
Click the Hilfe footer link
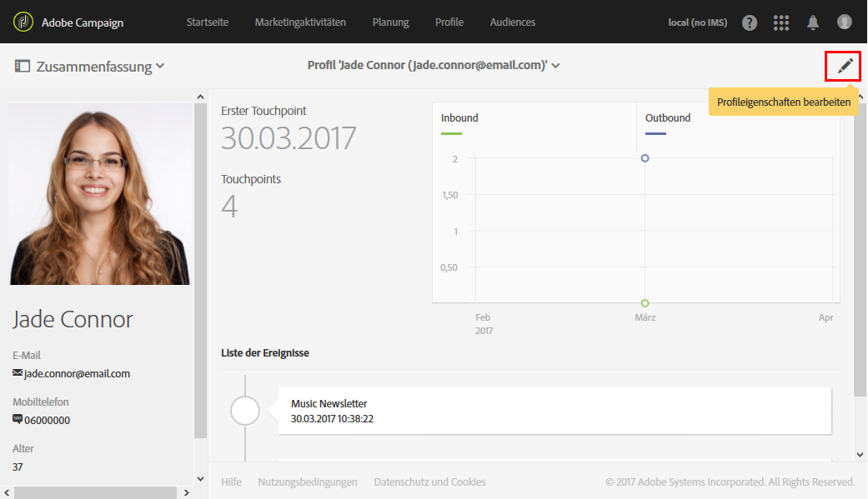click(x=231, y=482)
